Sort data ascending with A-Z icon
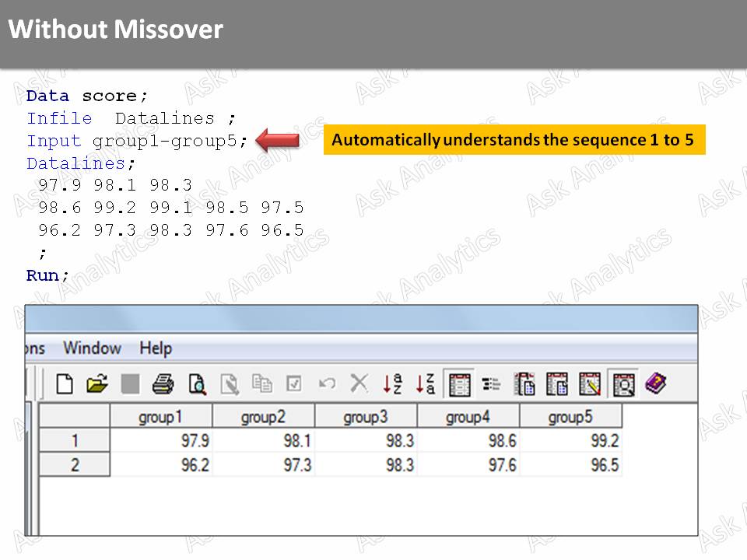 click(392, 383)
